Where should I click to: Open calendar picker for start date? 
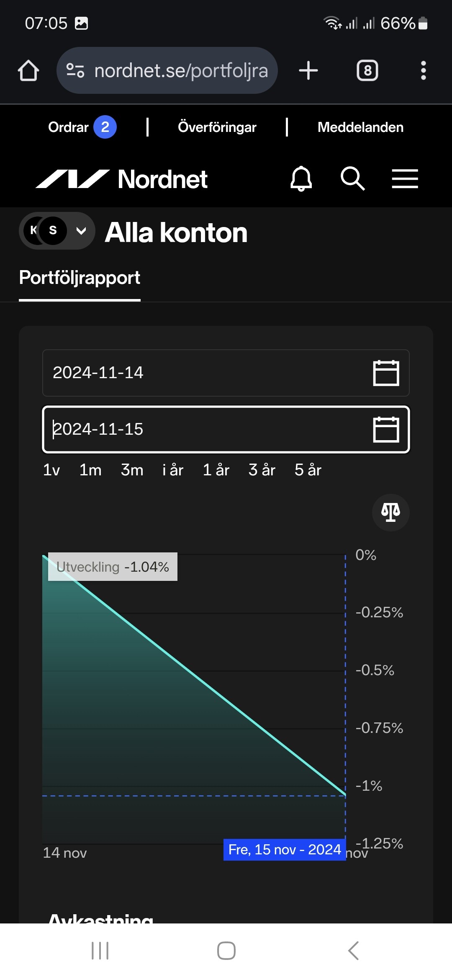[x=385, y=373]
